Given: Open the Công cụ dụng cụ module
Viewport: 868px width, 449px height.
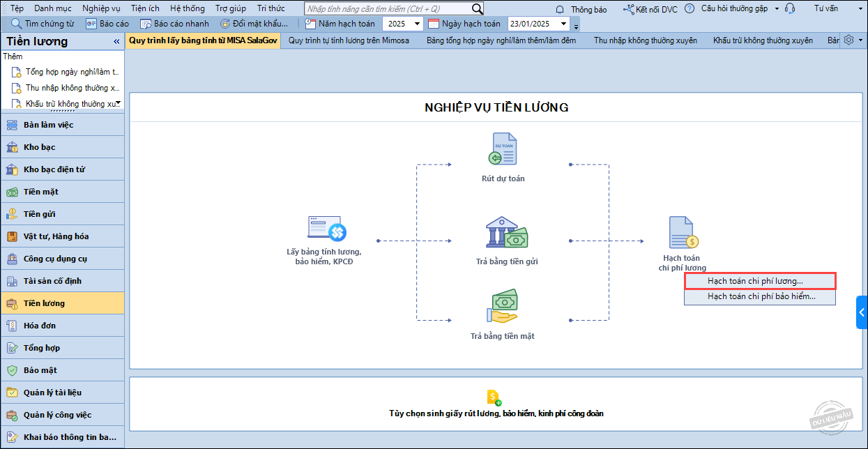Looking at the screenshot, I should [62, 259].
